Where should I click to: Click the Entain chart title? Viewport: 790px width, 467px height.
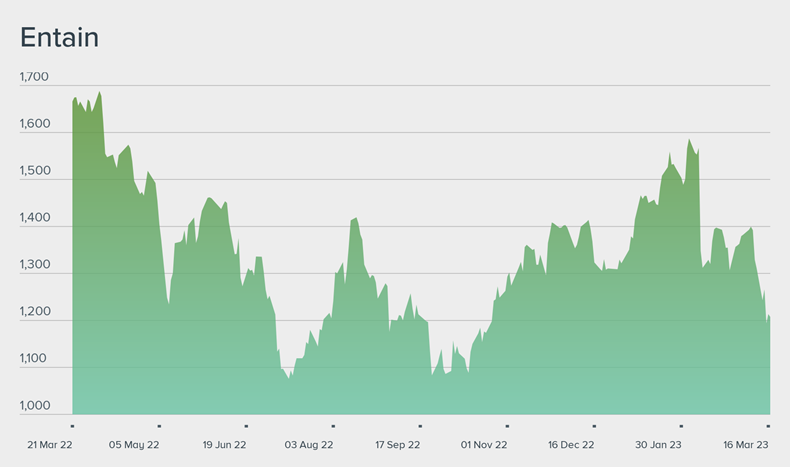[x=59, y=37]
